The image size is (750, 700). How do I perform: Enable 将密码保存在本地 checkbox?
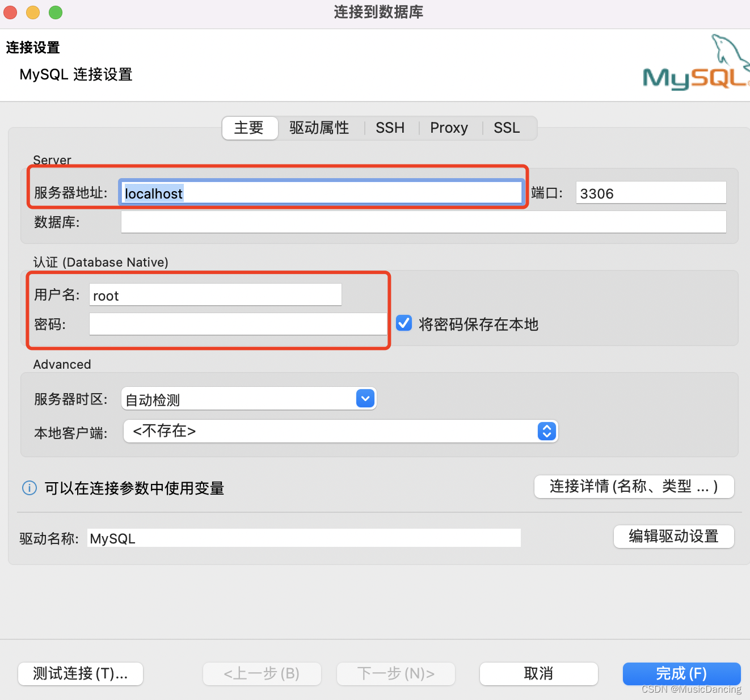[x=403, y=323]
